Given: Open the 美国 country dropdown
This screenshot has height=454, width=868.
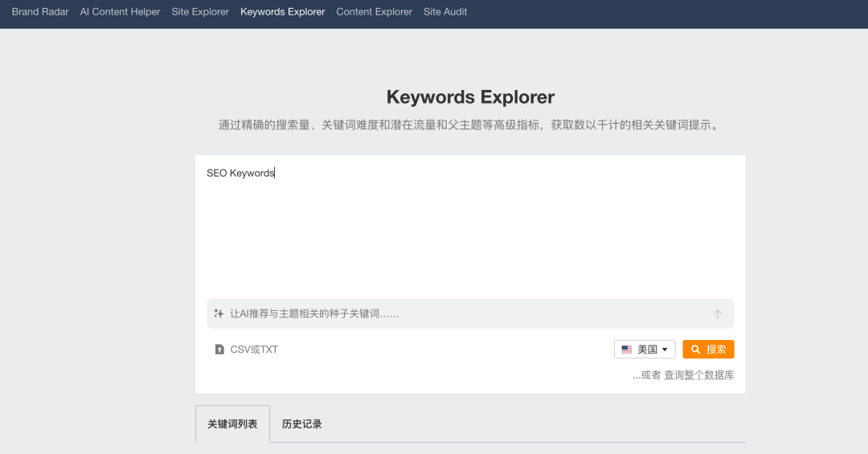Looking at the screenshot, I should pos(645,350).
